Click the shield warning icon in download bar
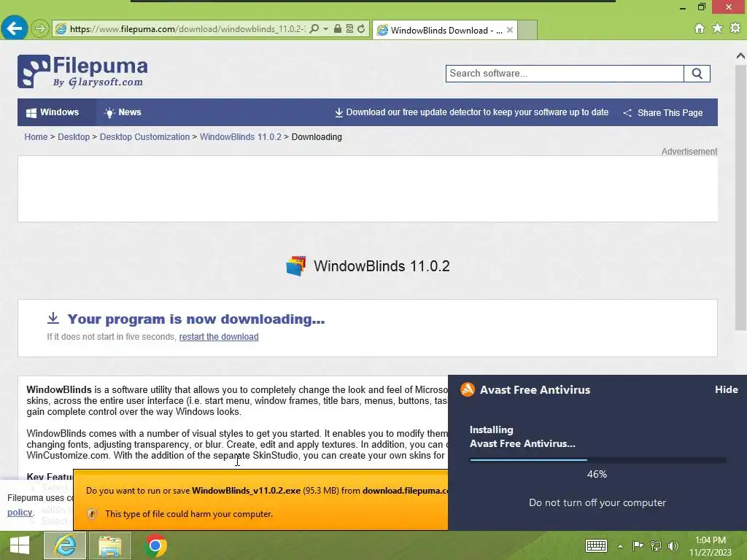Screen dimensions: 747x560 (92, 514)
